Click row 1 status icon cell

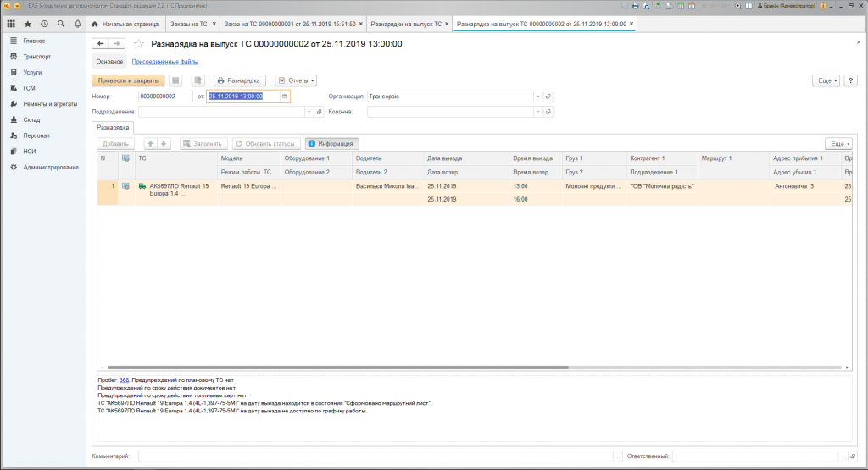[125, 186]
